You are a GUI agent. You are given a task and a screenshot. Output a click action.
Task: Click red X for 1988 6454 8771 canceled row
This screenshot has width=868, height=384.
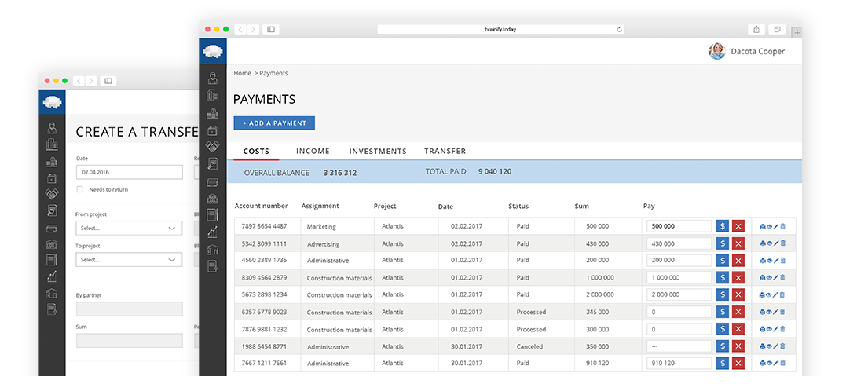click(738, 346)
